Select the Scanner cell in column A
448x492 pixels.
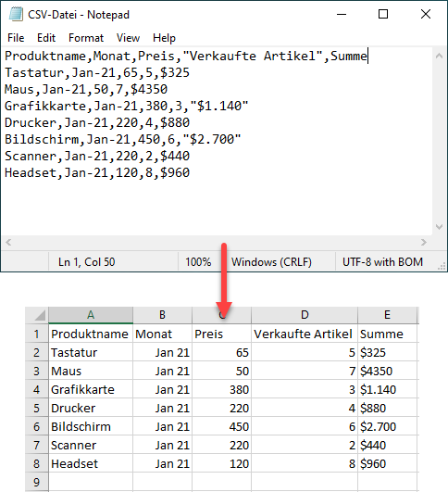pos(91,445)
